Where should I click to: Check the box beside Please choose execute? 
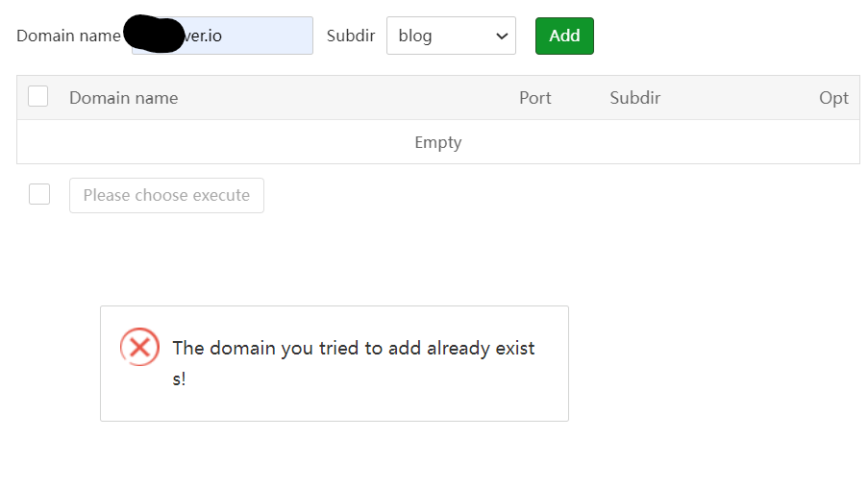pyautogui.click(x=39, y=194)
